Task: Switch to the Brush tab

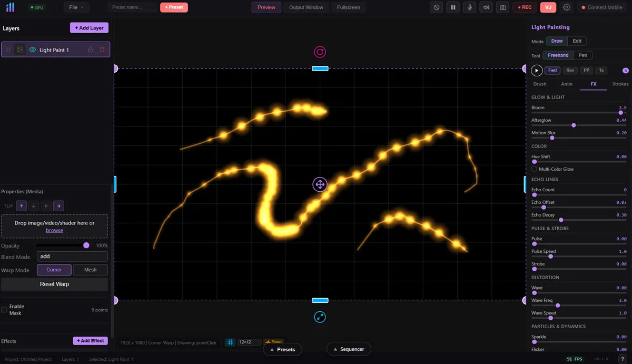Action: coord(540,84)
